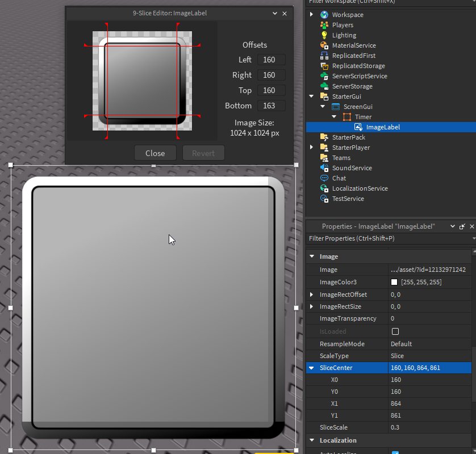Click the StarterPack icon

(x=324, y=137)
